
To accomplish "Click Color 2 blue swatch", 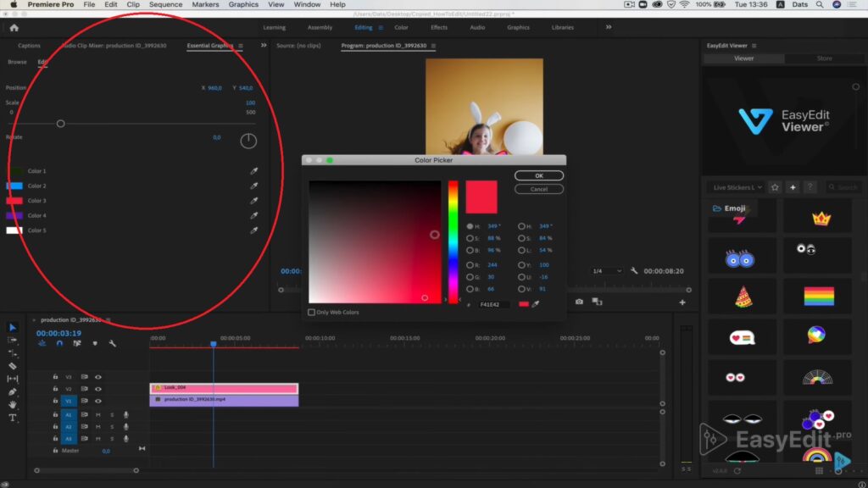I will [14, 186].
